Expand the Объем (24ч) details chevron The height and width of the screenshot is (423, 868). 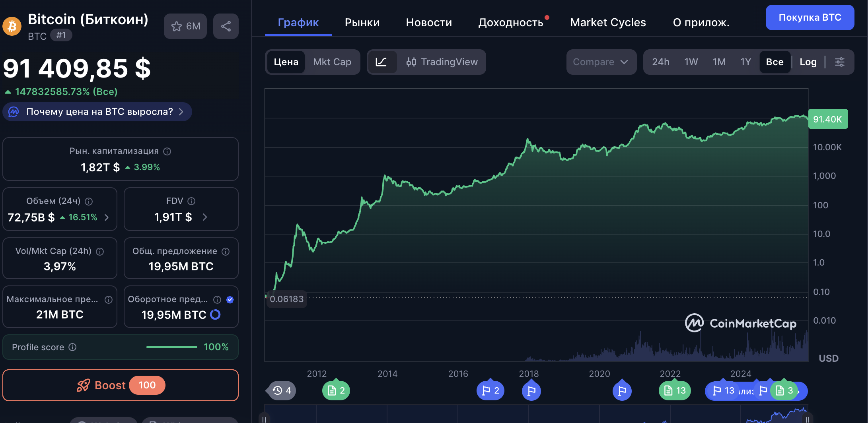click(107, 217)
